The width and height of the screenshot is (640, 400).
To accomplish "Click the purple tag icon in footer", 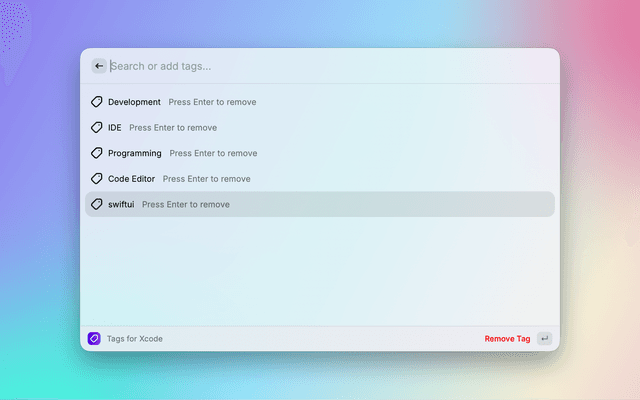I will click(x=94, y=339).
